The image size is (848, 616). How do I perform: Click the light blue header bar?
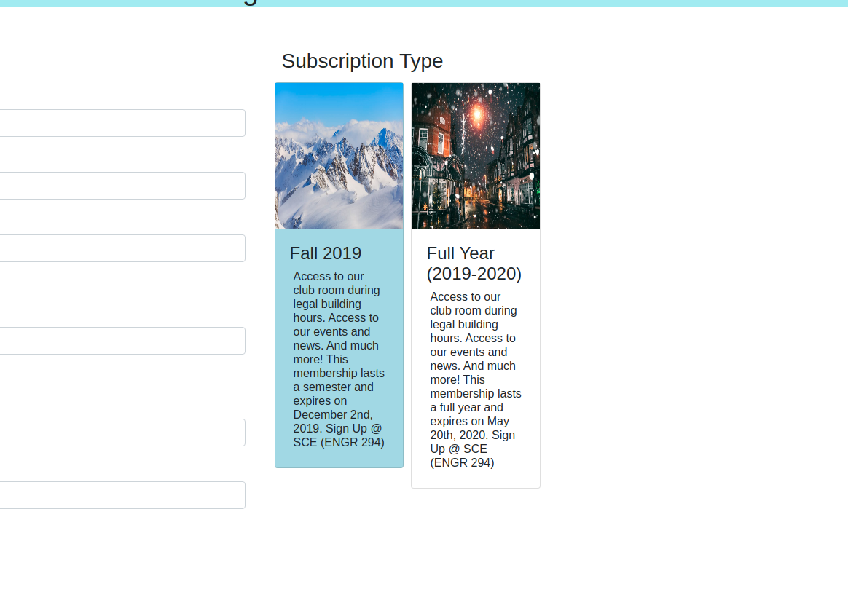pos(424,6)
